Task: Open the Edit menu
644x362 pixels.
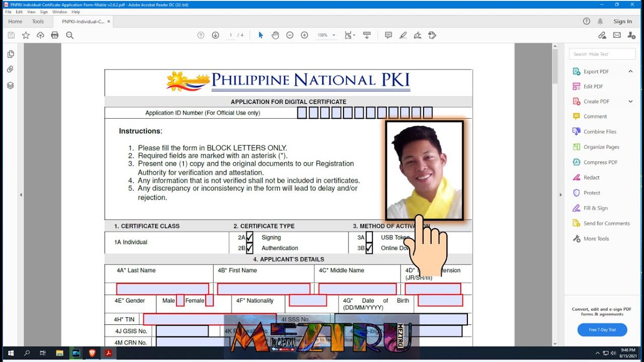Action: (19, 12)
